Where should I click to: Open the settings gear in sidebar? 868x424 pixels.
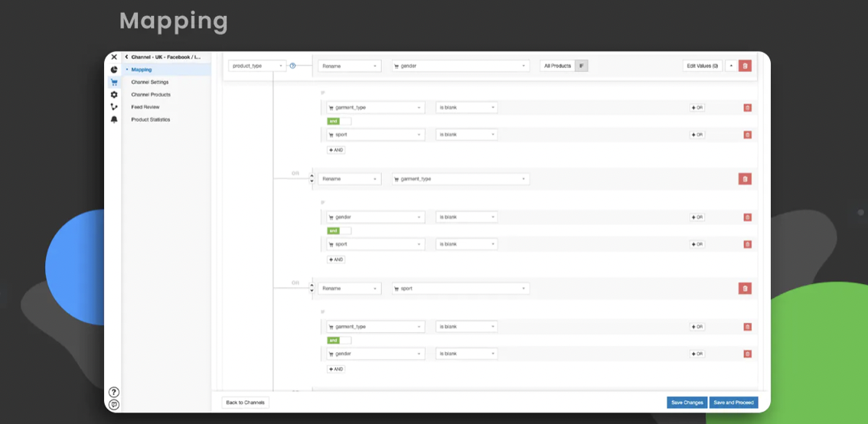click(x=114, y=95)
